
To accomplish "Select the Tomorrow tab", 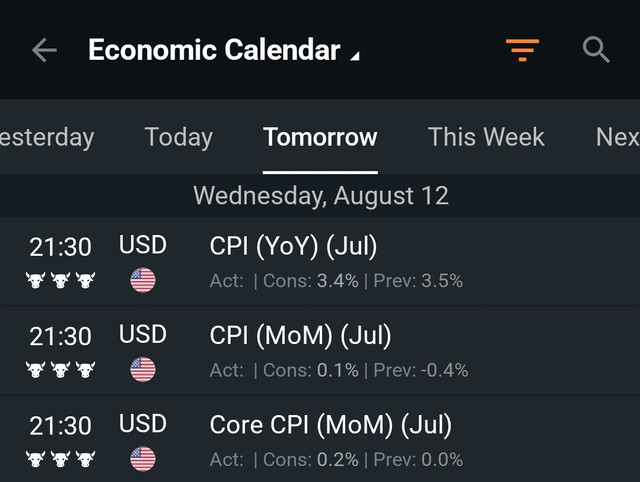I will [x=320, y=137].
